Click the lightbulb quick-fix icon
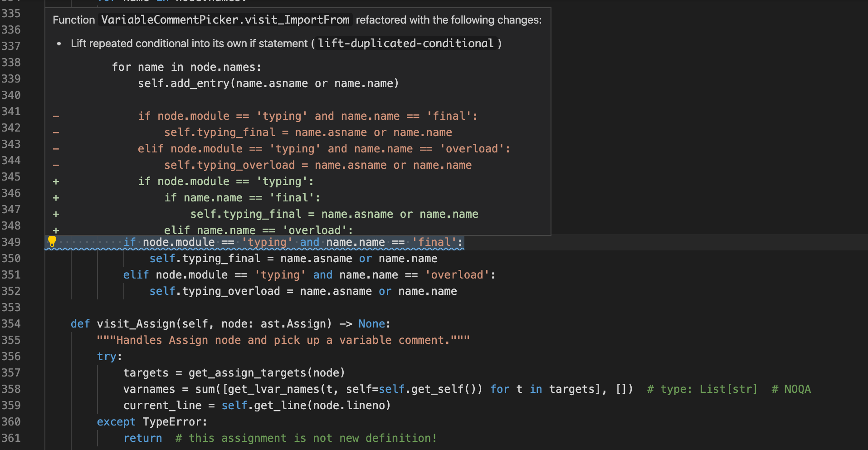The width and height of the screenshot is (868, 450). 52,241
